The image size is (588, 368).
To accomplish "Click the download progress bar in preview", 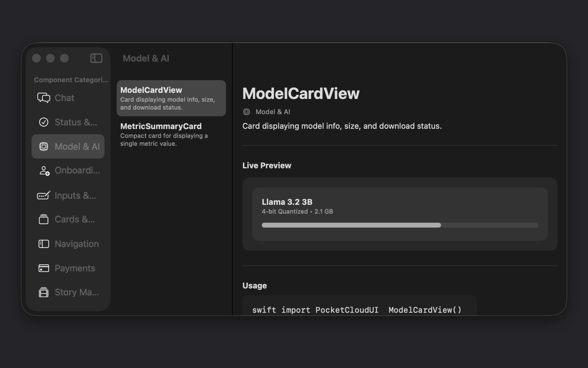I will 400,225.
